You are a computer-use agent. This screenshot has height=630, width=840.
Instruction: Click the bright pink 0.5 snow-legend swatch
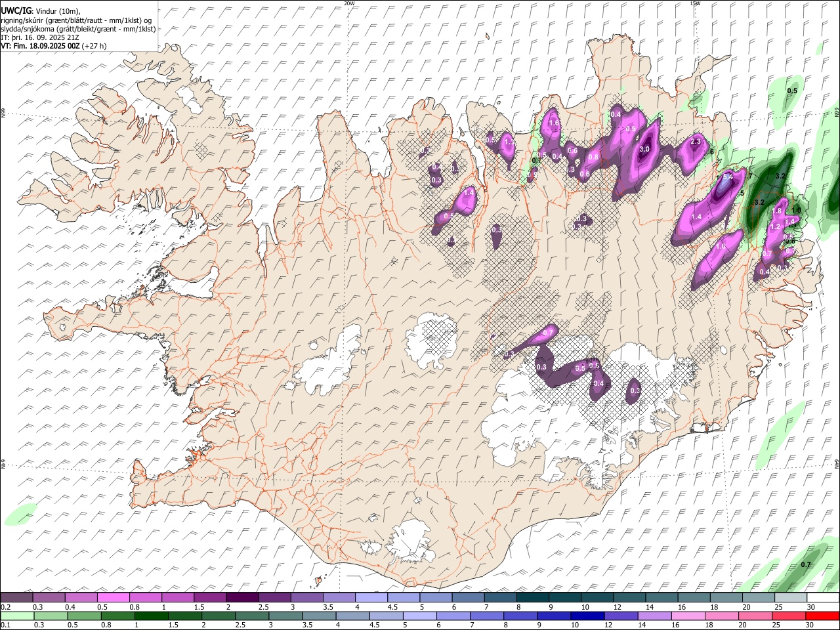pyautogui.click(x=113, y=597)
